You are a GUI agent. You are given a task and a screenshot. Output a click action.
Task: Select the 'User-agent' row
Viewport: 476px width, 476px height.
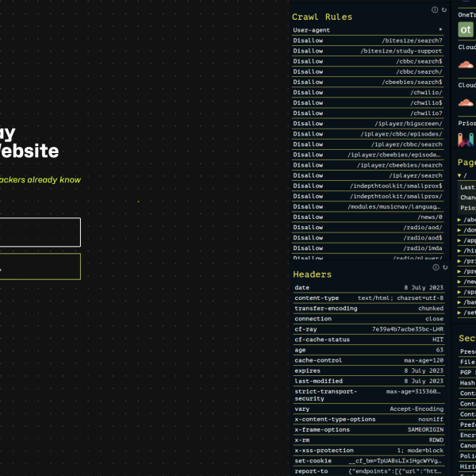[367, 30]
